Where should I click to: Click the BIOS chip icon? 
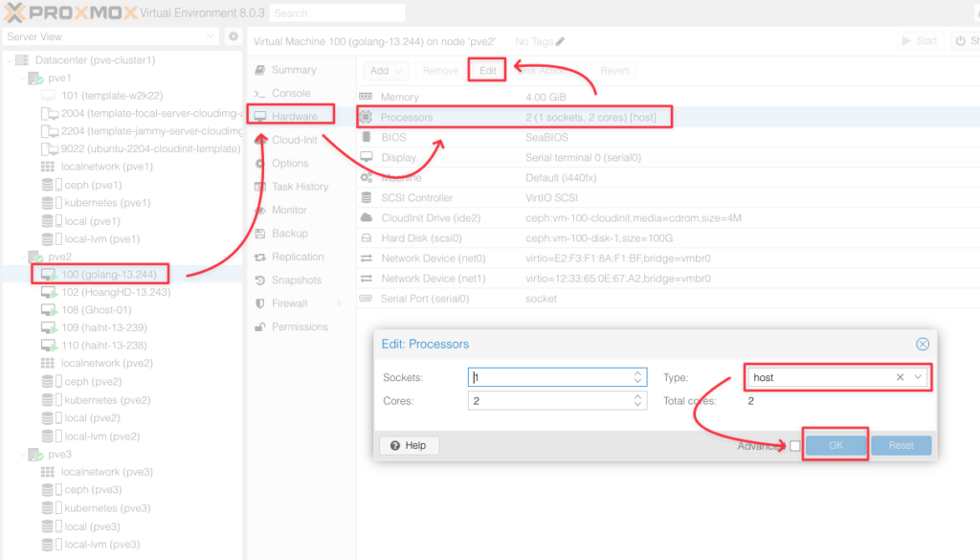(x=367, y=137)
